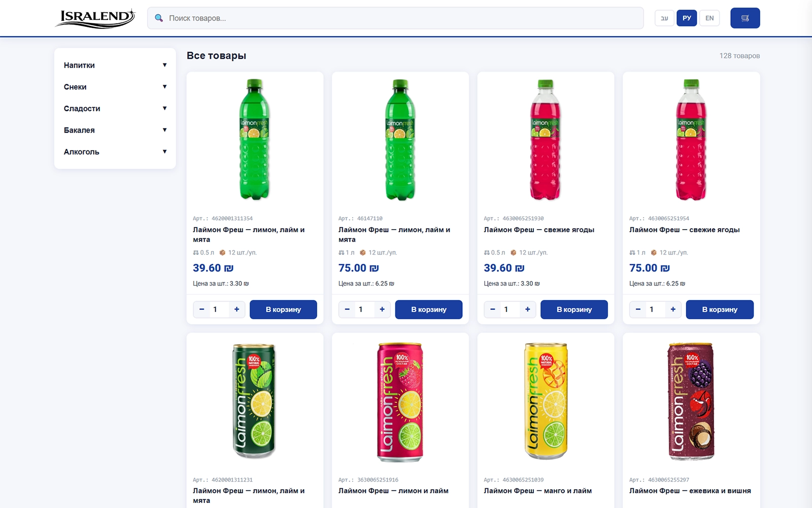812x508 pixels.
Task: Click the Поиск товаров search field
Action: pos(396,18)
